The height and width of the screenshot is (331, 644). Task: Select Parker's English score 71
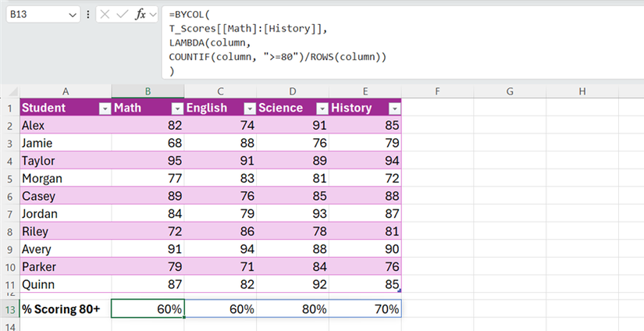(221, 267)
